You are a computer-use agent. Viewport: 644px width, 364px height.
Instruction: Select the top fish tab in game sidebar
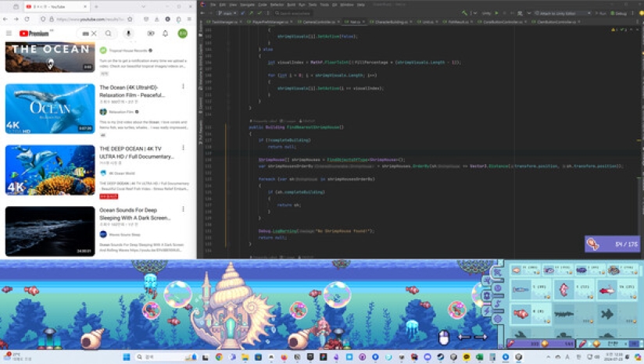497,273
